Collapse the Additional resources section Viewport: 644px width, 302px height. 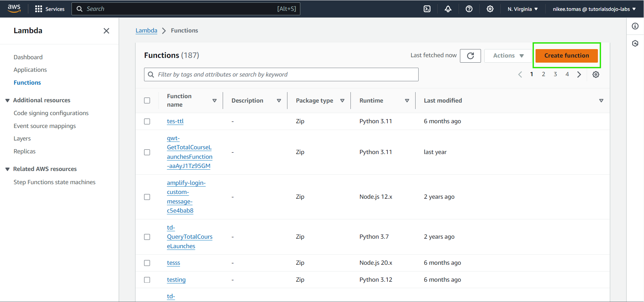pyautogui.click(x=7, y=101)
